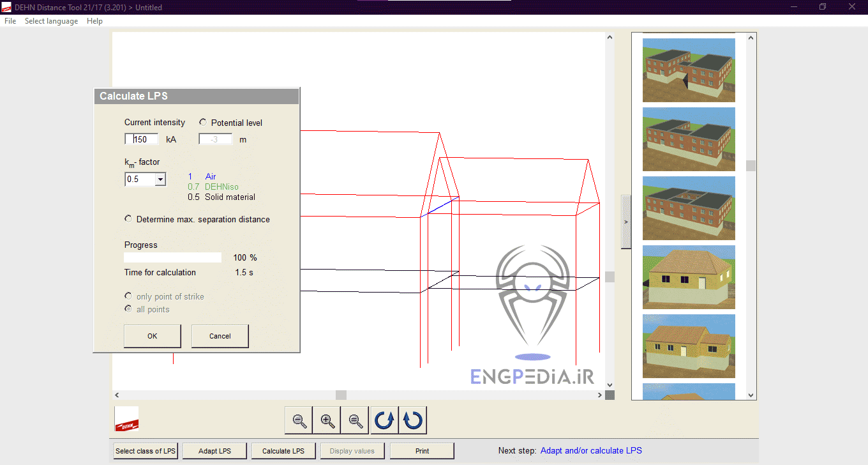Select the brick building with enclosed courtyard

pyautogui.click(x=689, y=208)
